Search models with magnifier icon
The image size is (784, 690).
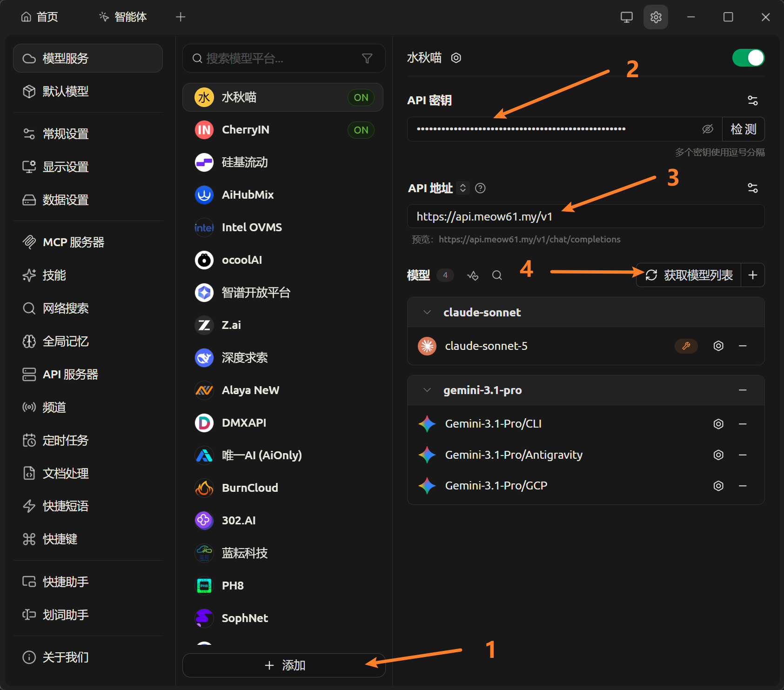(x=497, y=275)
